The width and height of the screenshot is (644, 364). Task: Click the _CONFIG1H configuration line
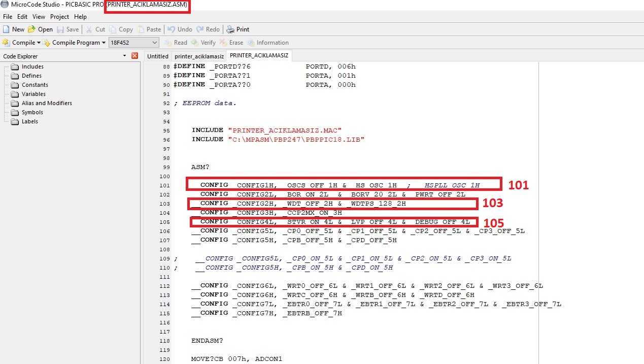coord(335,185)
